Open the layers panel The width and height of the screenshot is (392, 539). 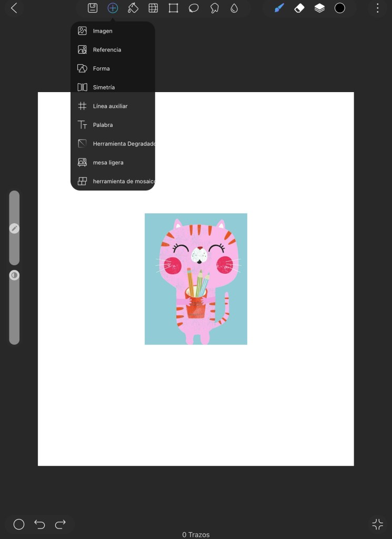click(319, 8)
